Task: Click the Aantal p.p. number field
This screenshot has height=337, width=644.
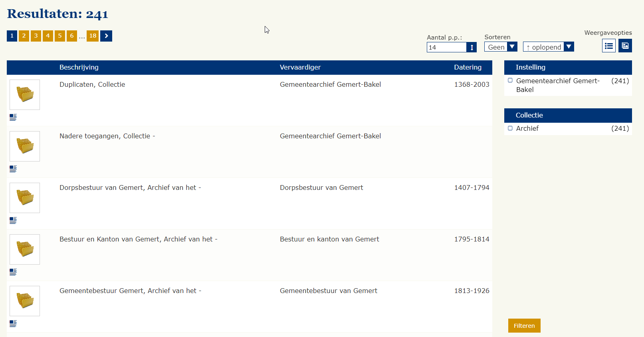Action: [447, 47]
